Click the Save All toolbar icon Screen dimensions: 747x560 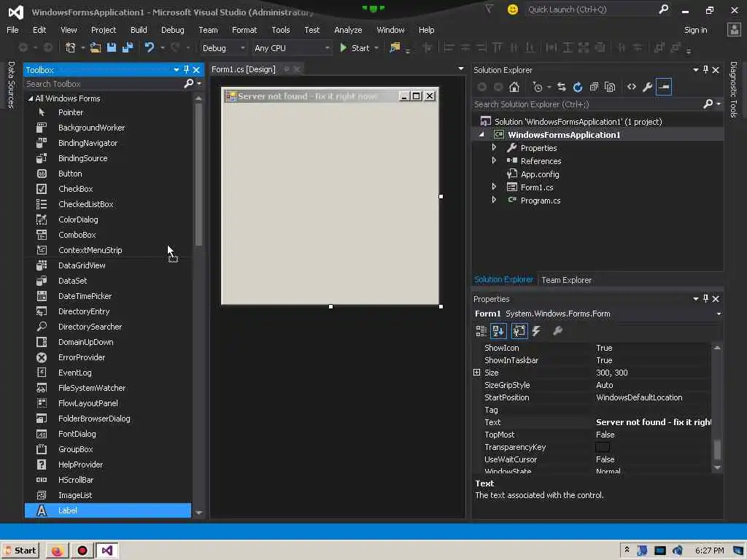128,47
